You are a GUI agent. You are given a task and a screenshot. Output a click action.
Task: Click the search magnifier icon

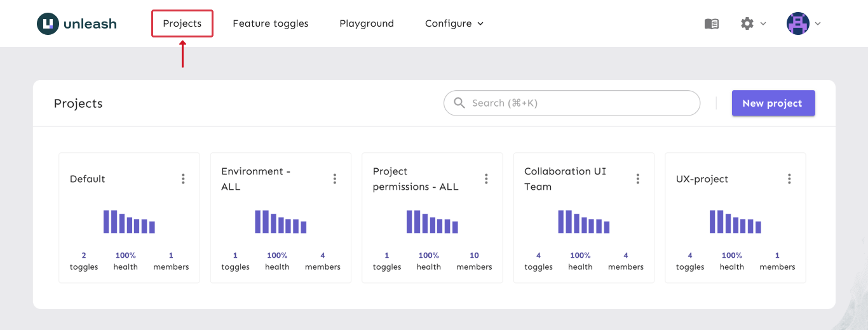tap(459, 103)
